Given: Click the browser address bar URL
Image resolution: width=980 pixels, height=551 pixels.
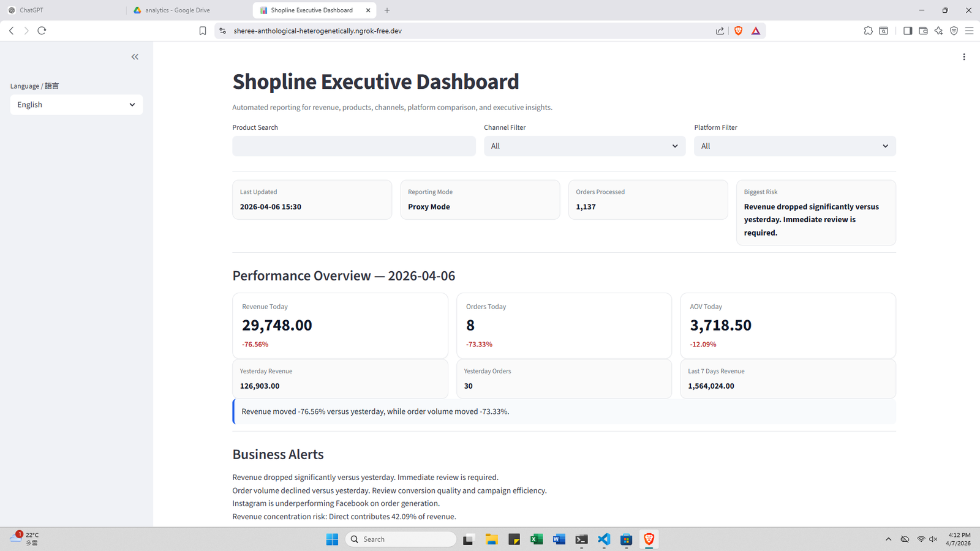Looking at the screenshot, I should [317, 31].
